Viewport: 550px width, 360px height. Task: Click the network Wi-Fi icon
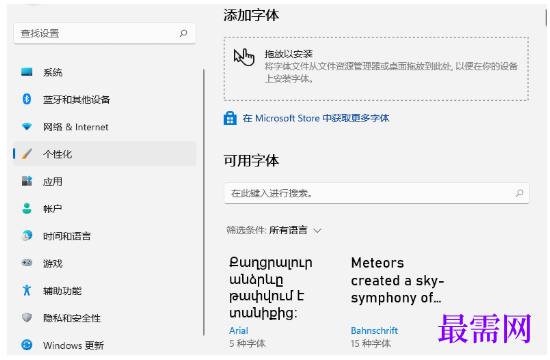27,126
